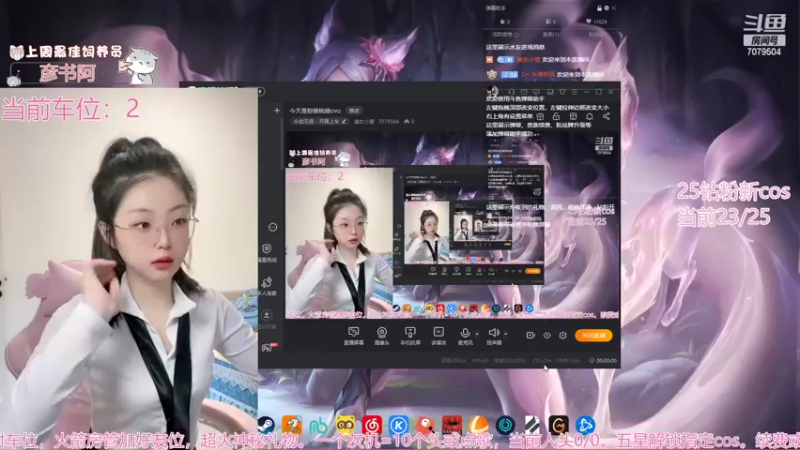Open the PK icon in left sidebar
Screen dimensions: 800x450
pos(267,347)
